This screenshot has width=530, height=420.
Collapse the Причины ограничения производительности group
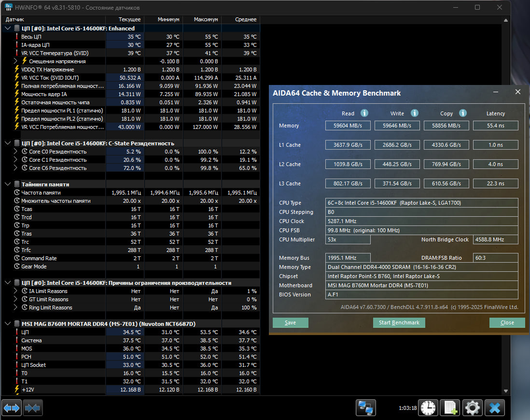pos(7,283)
